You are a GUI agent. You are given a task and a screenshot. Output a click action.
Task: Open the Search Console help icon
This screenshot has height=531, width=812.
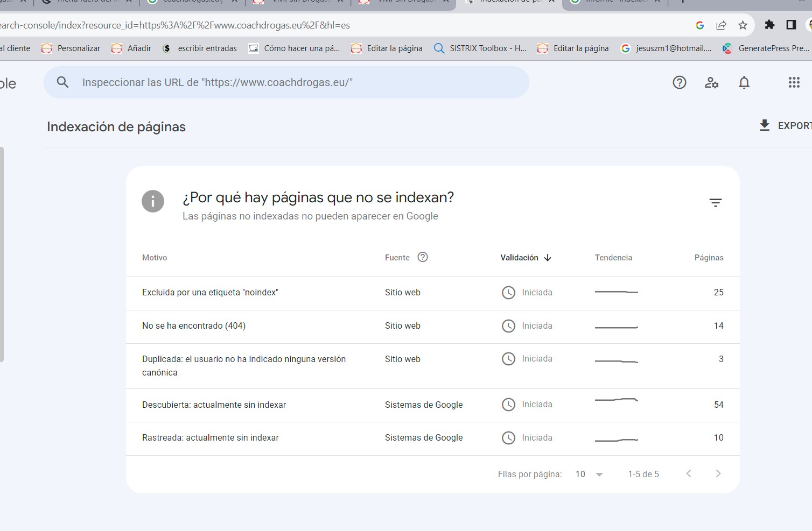pyautogui.click(x=680, y=82)
